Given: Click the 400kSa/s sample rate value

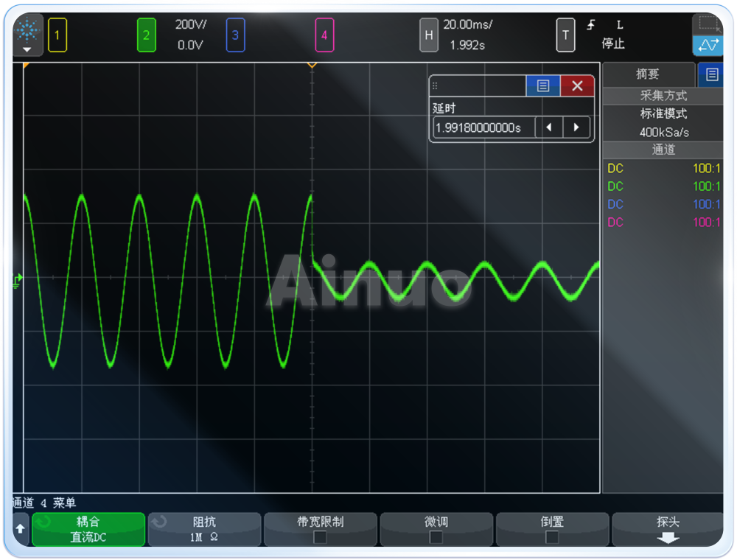Looking at the screenshot, I should click(664, 133).
